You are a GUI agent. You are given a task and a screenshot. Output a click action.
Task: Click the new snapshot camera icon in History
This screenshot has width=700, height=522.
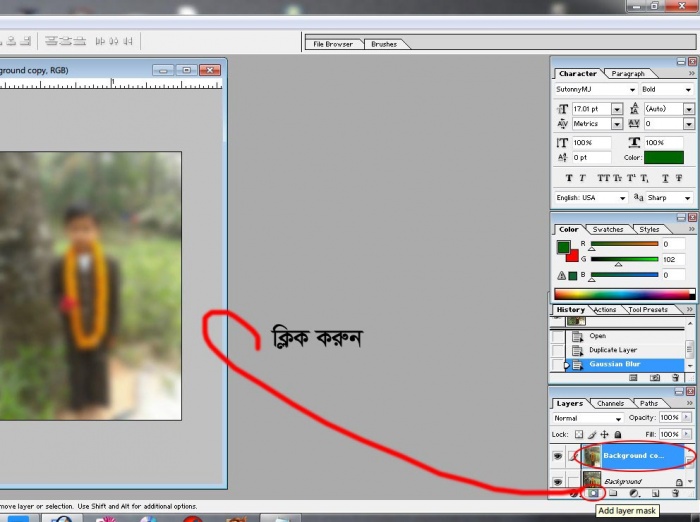(x=655, y=378)
